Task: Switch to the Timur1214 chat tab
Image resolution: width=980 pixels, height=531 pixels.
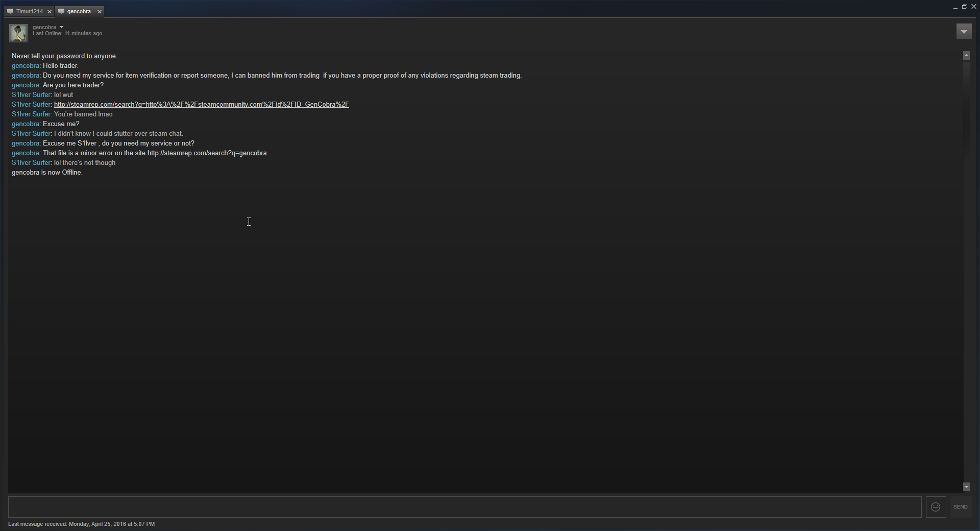Action: coord(30,11)
